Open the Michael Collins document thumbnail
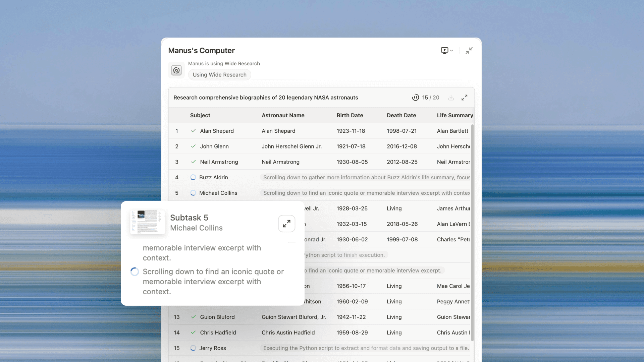The image size is (644, 362). (x=147, y=222)
